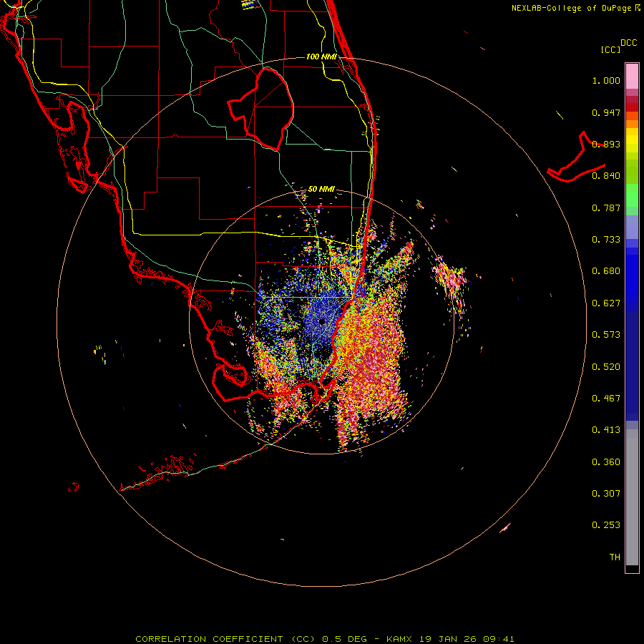Click the 100 NMI range ring label
Viewport: 644px width, 644px height.
pos(321,57)
